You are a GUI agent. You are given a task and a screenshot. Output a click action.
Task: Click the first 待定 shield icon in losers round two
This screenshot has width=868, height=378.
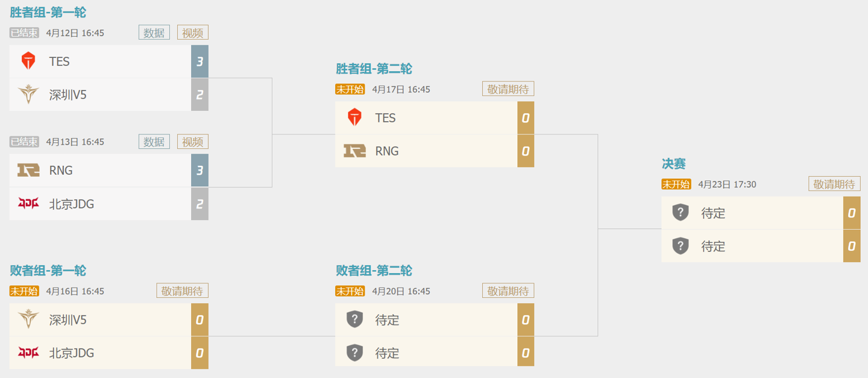tap(354, 320)
